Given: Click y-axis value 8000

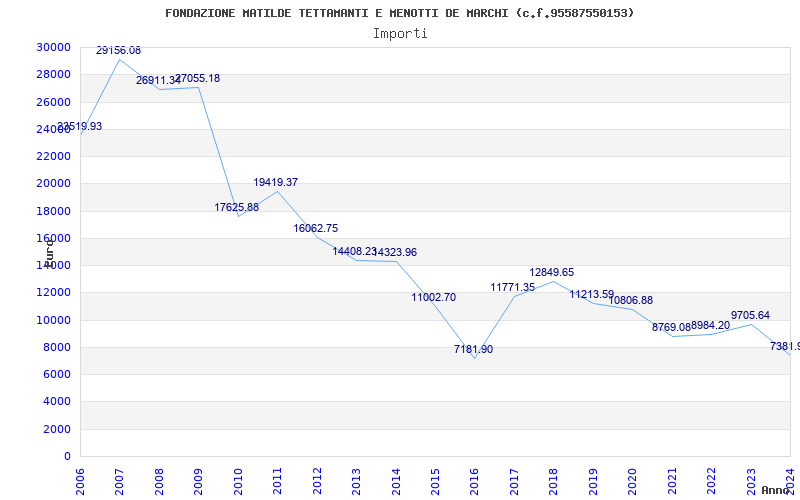Looking at the screenshot, I should [57, 347].
